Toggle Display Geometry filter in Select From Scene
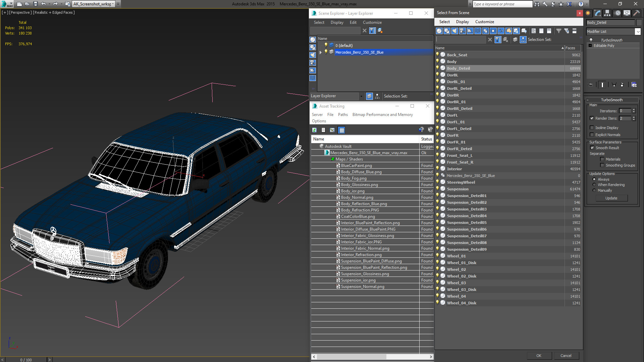The image size is (644, 362). (x=439, y=31)
